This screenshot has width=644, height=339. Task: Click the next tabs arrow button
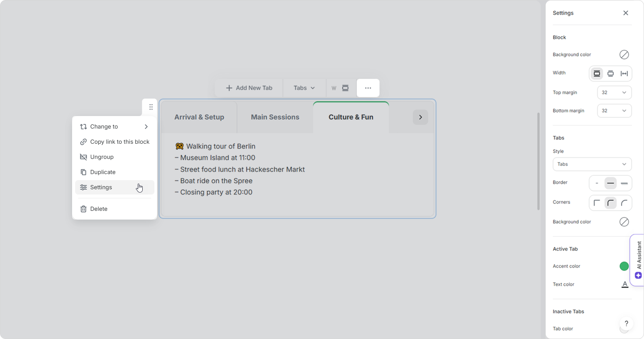[420, 117]
